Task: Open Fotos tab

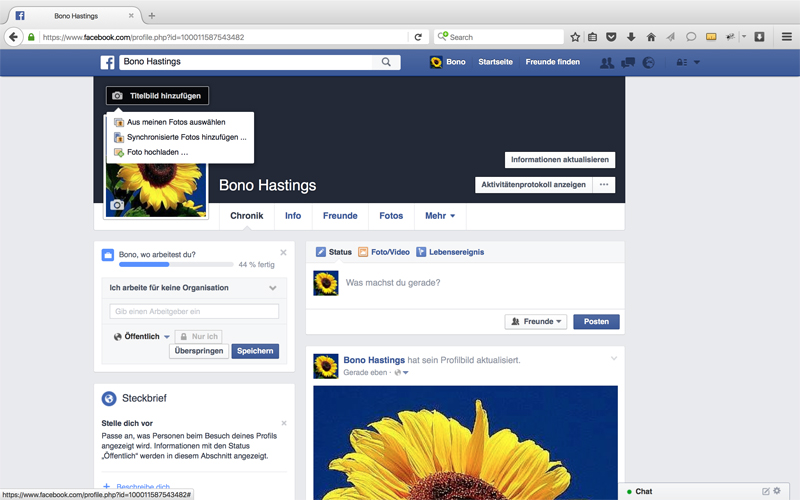Action: pyautogui.click(x=391, y=216)
